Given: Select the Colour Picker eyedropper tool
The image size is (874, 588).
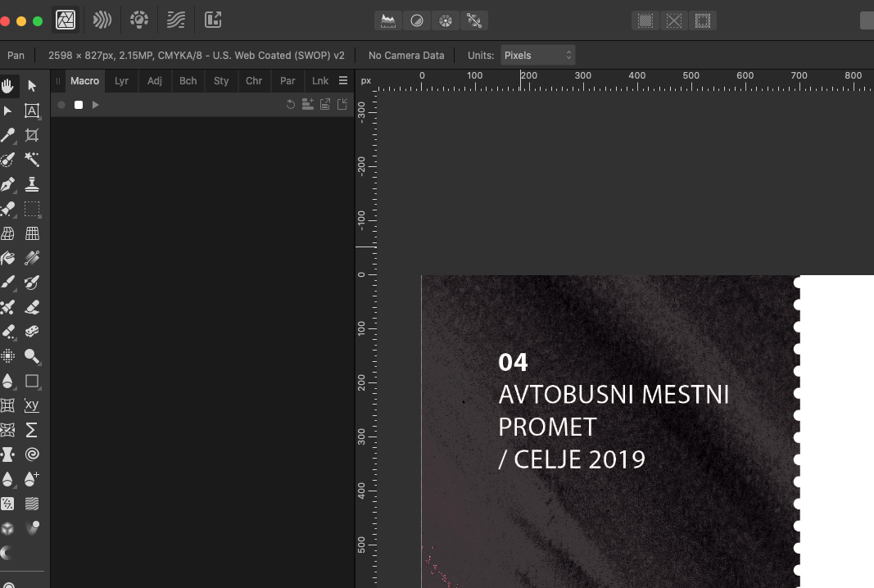Looking at the screenshot, I should [x=8, y=135].
